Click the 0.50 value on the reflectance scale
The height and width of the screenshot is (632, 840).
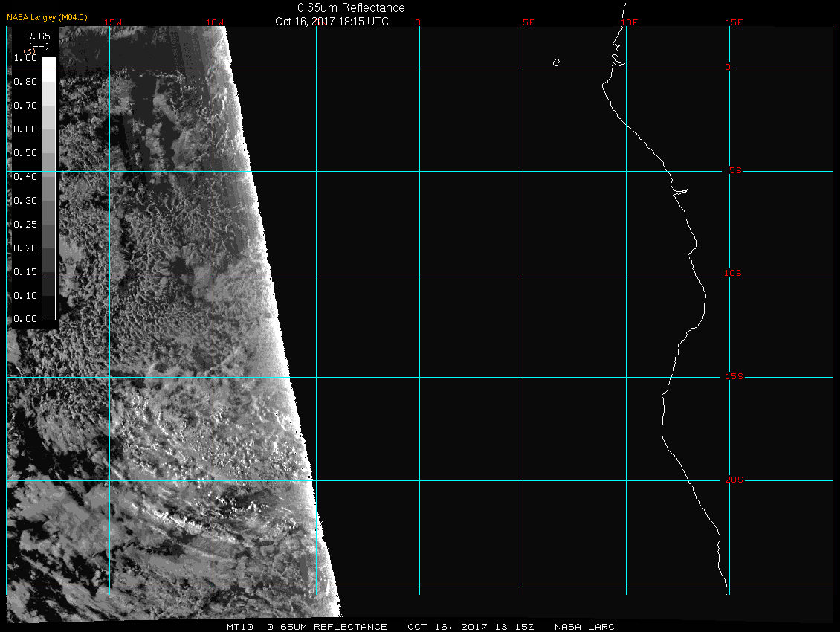pos(25,152)
